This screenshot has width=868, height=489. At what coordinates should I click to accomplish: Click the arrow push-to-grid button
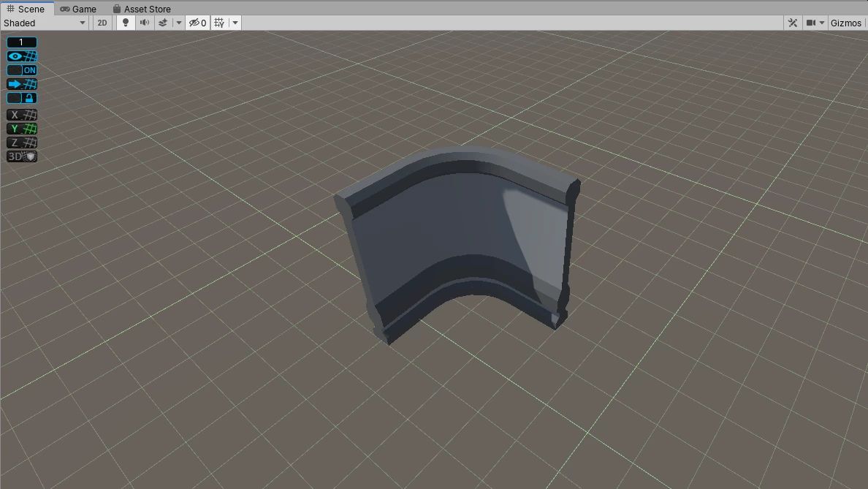[22, 84]
